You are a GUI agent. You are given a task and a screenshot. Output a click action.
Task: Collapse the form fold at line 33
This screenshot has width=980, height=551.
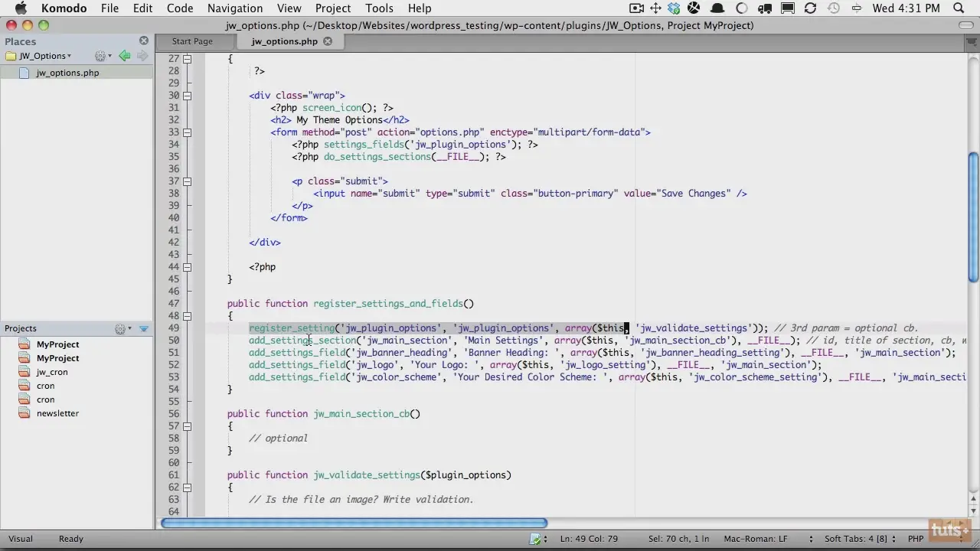[187, 132]
